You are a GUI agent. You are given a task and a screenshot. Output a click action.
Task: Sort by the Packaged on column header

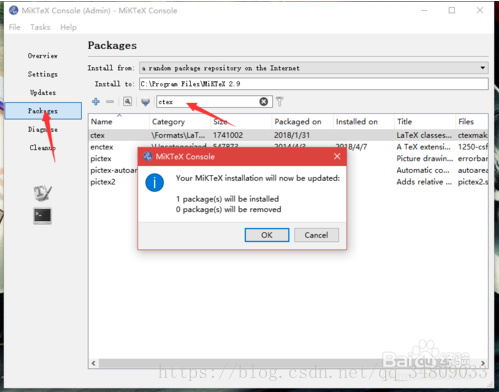[x=302, y=122]
